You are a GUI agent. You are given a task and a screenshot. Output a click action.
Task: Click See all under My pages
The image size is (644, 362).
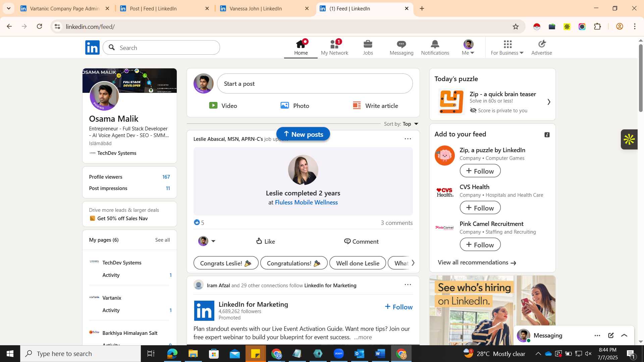(x=162, y=240)
